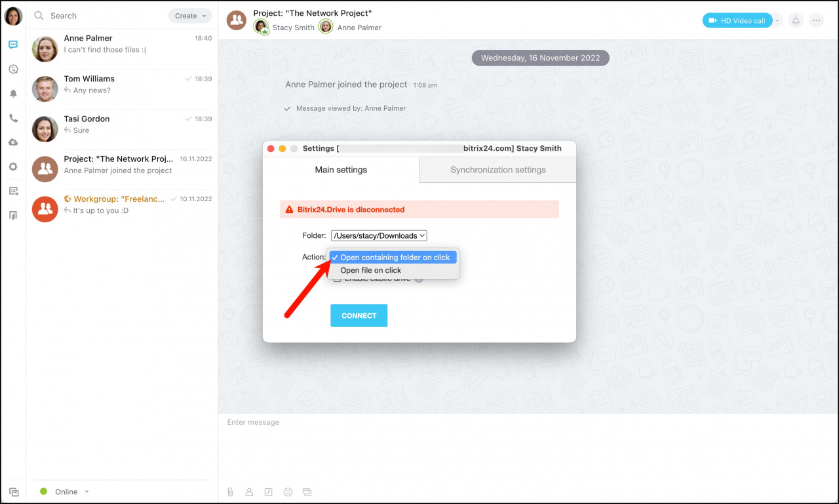Open the comments chat-bubble icon in sidebar
Viewport: 839px width, 504px height.
[13, 69]
